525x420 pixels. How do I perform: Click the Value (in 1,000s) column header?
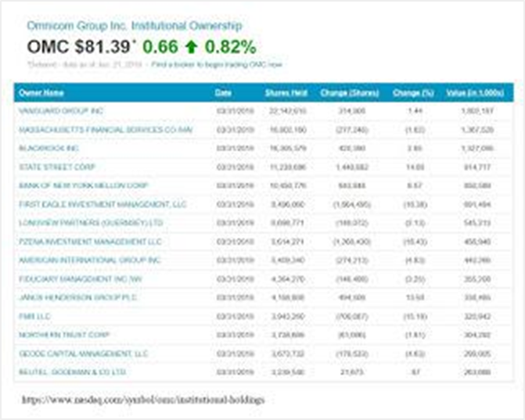tap(475, 93)
